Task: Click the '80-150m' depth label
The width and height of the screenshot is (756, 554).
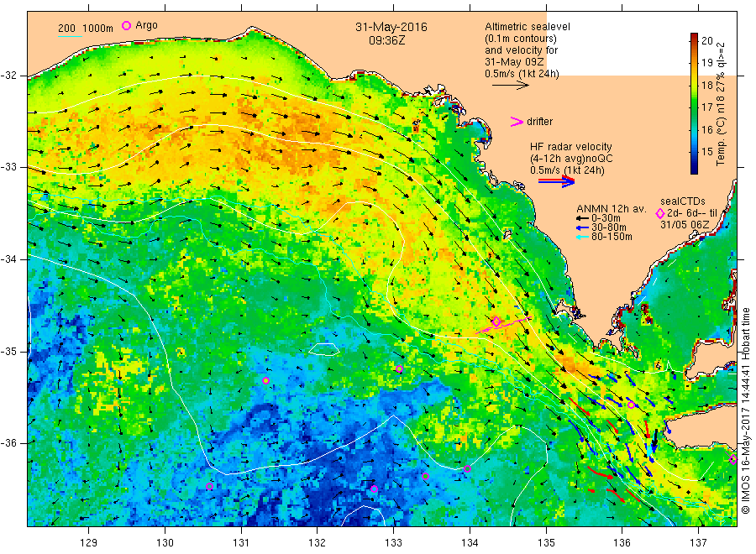Action: pos(612,237)
